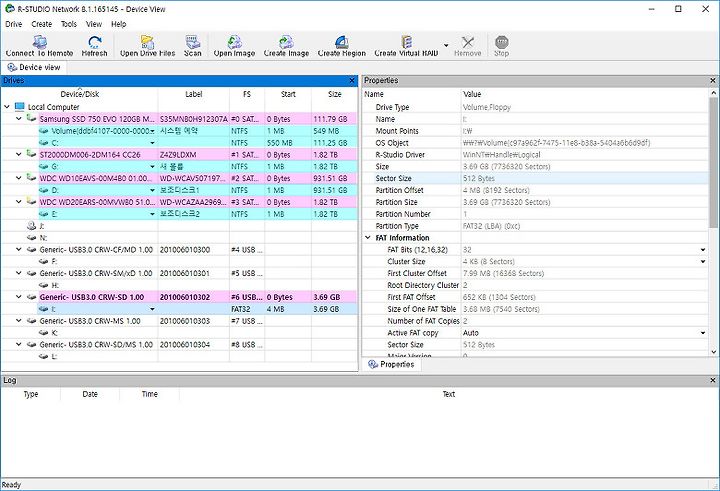720x491 pixels.
Task: Collapse the WDC WD20EARS drive node
Action: point(19,202)
